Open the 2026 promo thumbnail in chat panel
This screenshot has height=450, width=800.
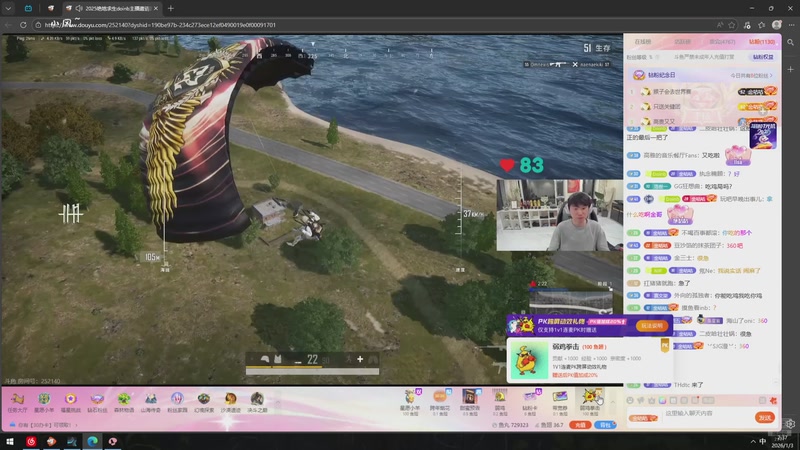click(763, 136)
